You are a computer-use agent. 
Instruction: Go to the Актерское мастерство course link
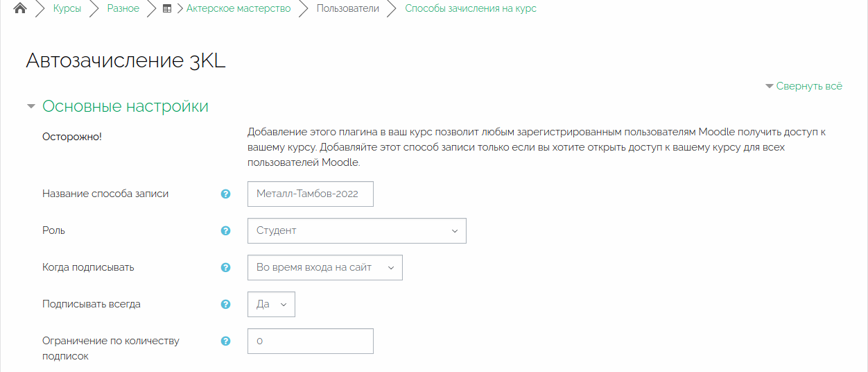[x=238, y=9]
